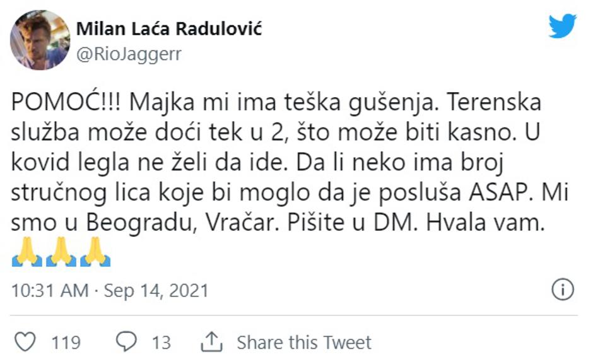
Task: Click the 10:31 AM time text
Action: tap(50, 291)
